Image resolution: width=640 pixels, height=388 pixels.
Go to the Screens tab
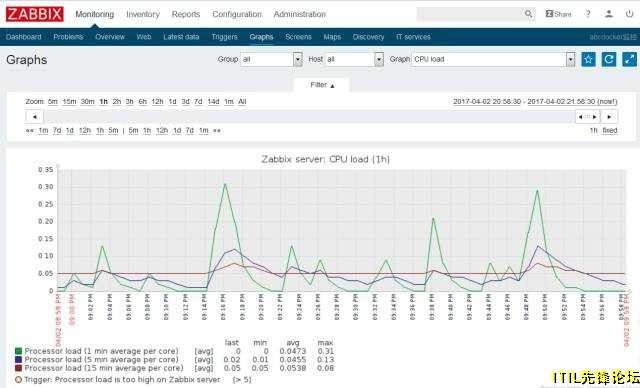pos(298,37)
